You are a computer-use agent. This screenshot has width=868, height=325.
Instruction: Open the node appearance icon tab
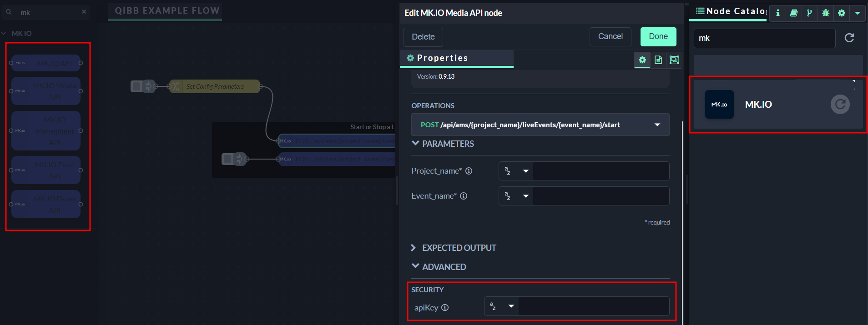coord(674,60)
